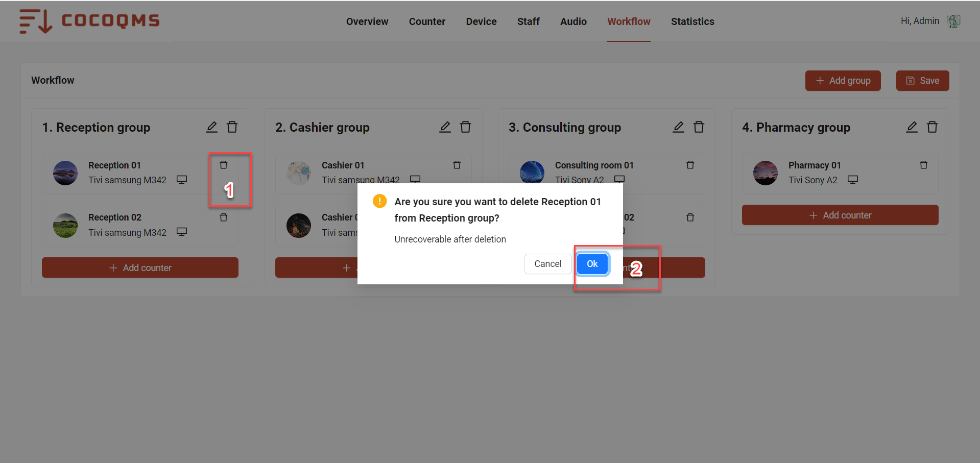Screen dimensions: 980x463
Task: Cancel the delete confirmation dialog
Action: coord(547,264)
